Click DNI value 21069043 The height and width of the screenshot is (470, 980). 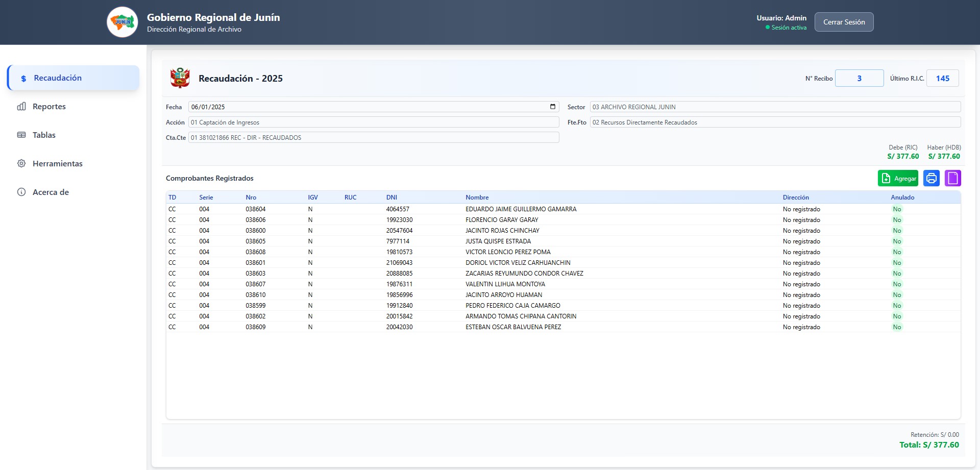pyautogui.click(x=399, y=263)
